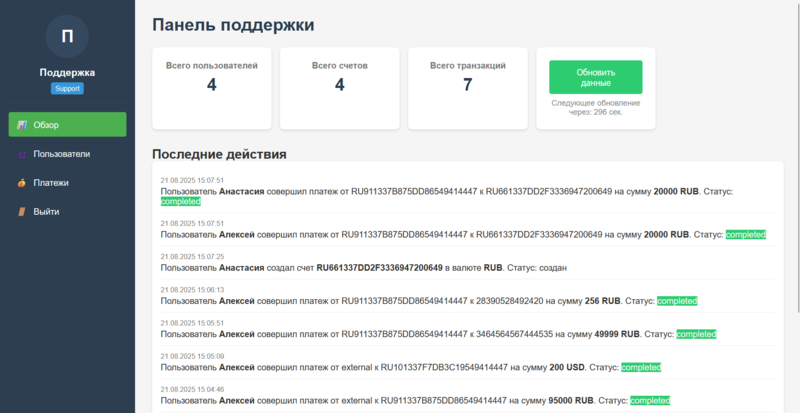Click the chart icon next to Обзор
The height and width of the screenshot is (413, 800).
[x=21, y=125]
